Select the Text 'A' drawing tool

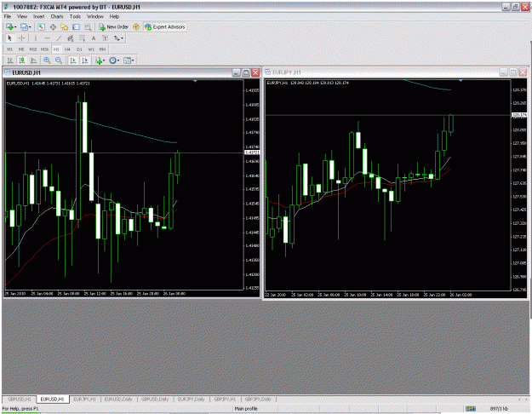94,38
